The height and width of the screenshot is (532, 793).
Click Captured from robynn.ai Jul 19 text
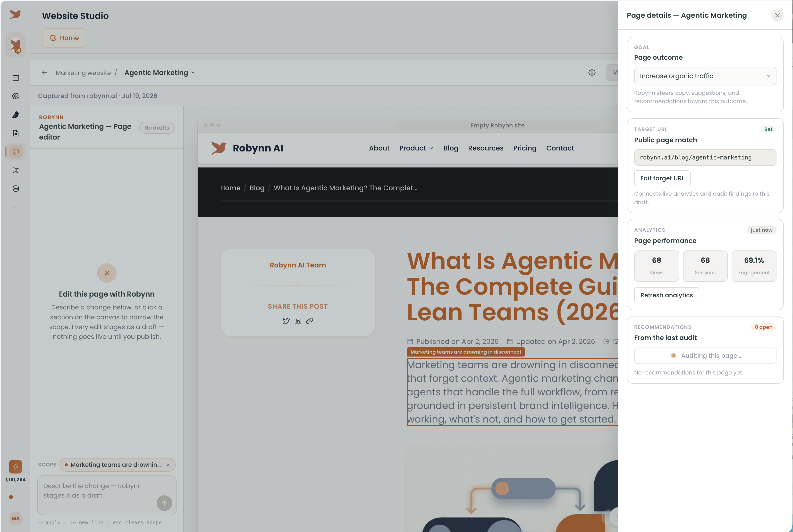tap(97, 96)
